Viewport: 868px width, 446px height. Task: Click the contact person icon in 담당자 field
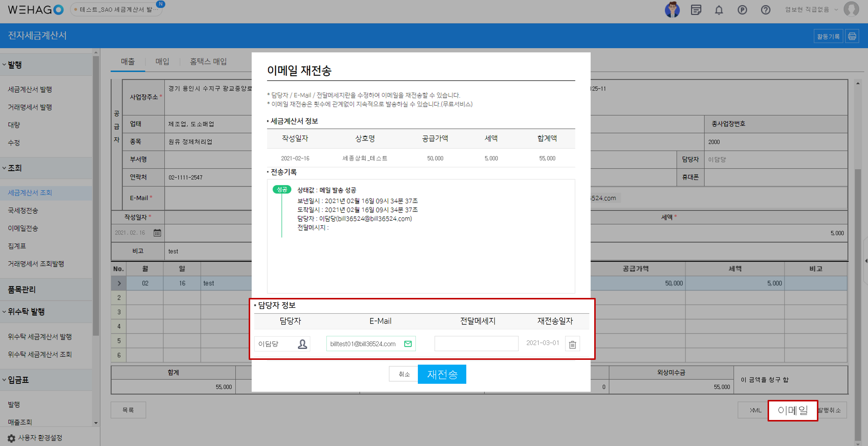302,344
